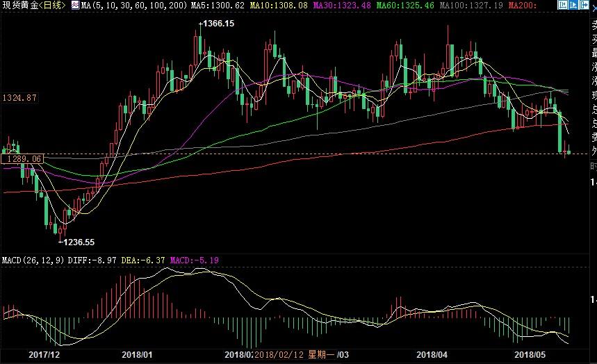597x364 pixels.
Task: Click the 1366.15 high price marker
Action: pyautogui.click(x=218, y=23)
